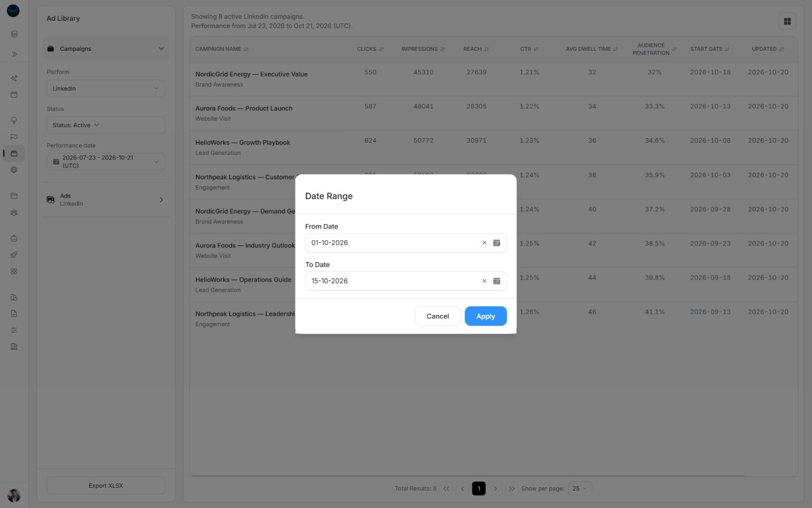
Task: Open user avatar at bottom left
Action: 14,495
